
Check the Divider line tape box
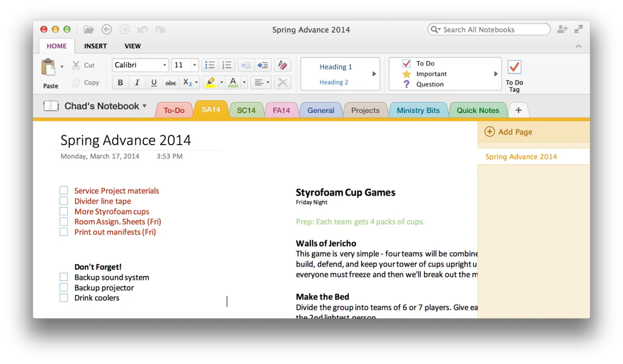(x=64, y=201)
